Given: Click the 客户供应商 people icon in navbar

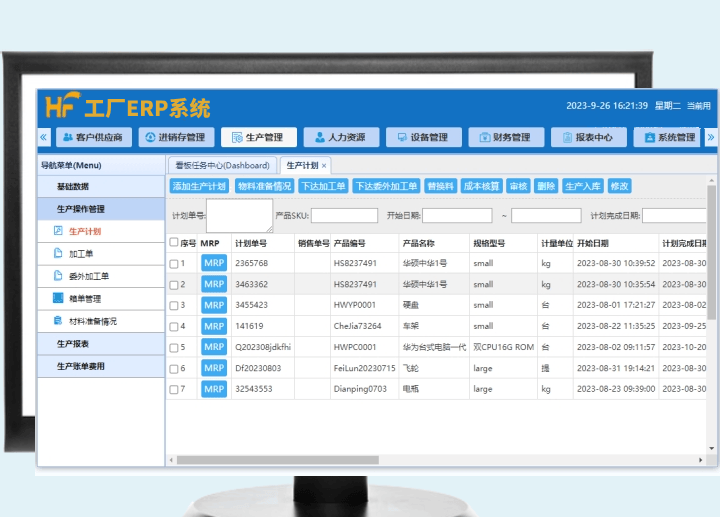Looking at the screenshot, I should [x=67, y=138].
